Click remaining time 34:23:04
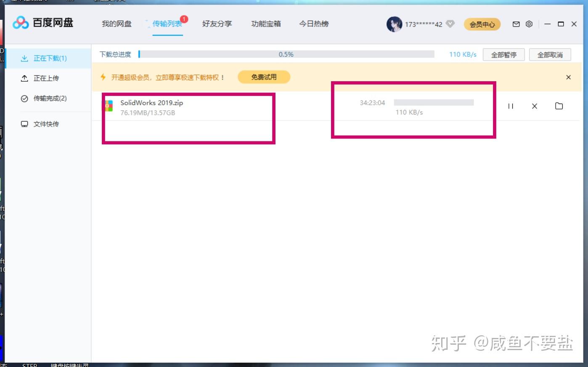This screenshot has height=367, width=588. coord(372,103)
